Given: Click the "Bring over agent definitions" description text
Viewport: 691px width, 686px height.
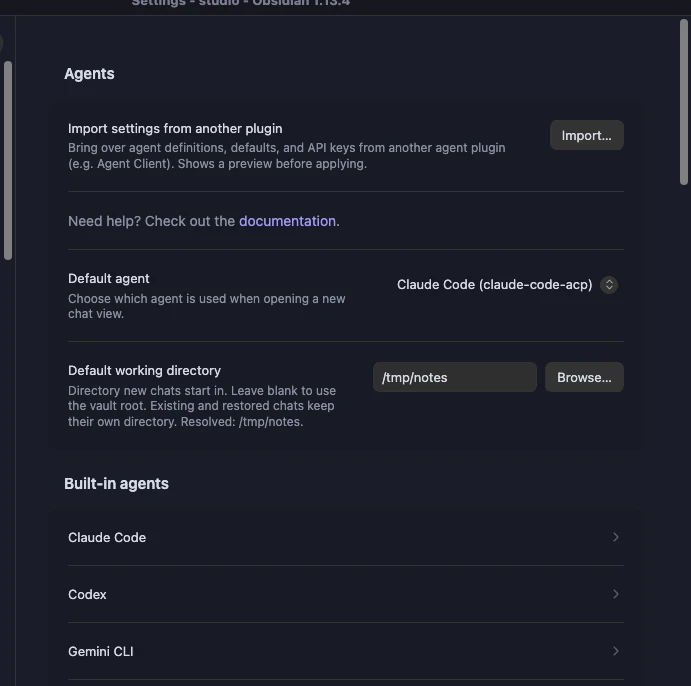Looking at the screenshot, I should (286, 156).
